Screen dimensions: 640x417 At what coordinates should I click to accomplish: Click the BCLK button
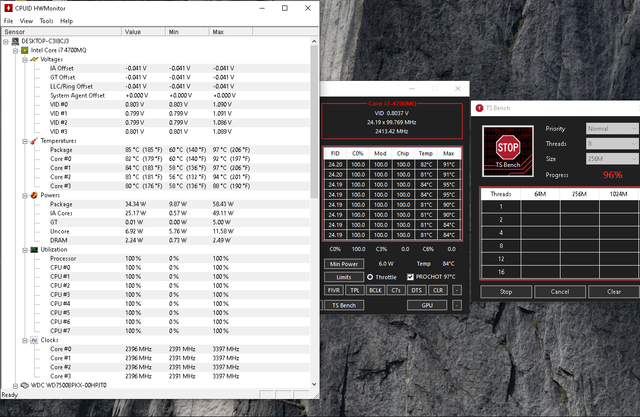point(375,290)
